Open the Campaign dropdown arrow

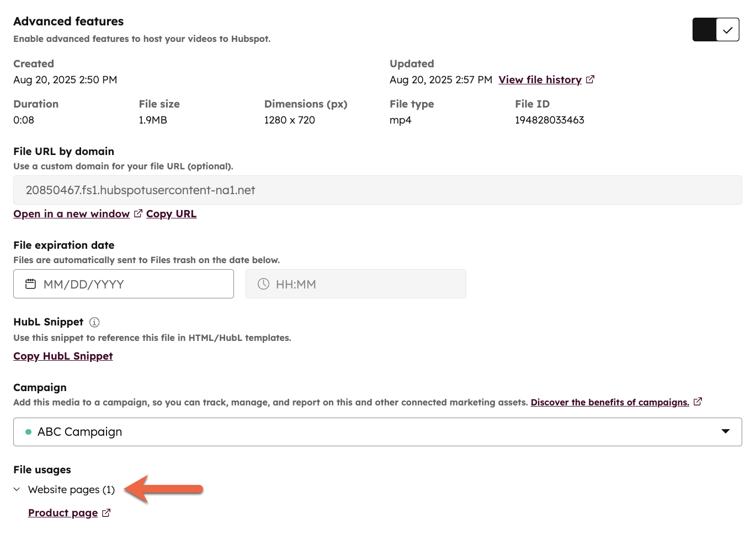(x=725, y=432)
